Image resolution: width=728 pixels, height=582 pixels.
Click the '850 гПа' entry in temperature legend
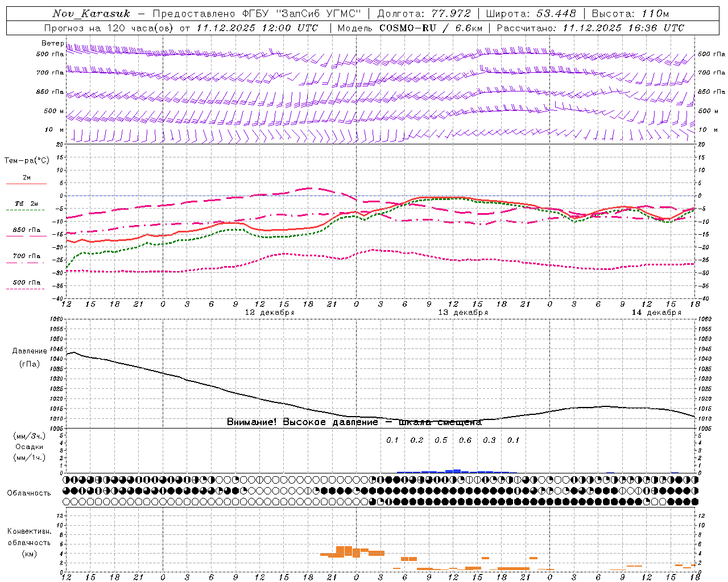27,230
